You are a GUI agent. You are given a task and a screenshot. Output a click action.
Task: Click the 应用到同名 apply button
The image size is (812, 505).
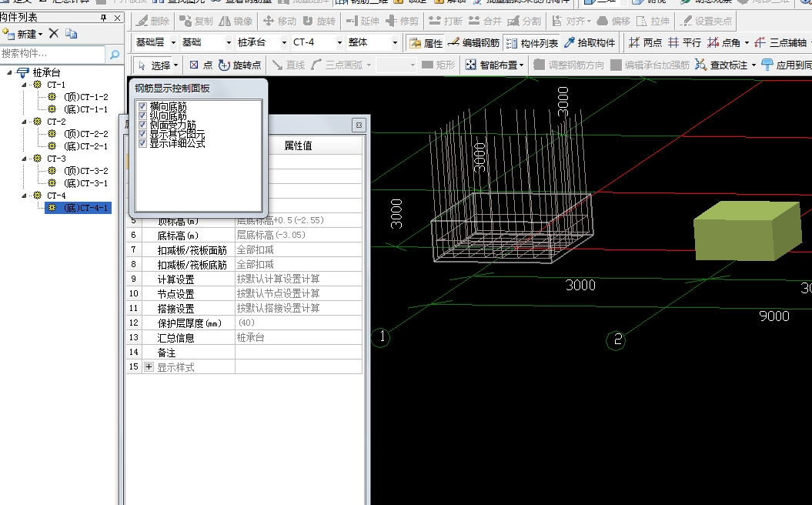[x=786, y=65]
